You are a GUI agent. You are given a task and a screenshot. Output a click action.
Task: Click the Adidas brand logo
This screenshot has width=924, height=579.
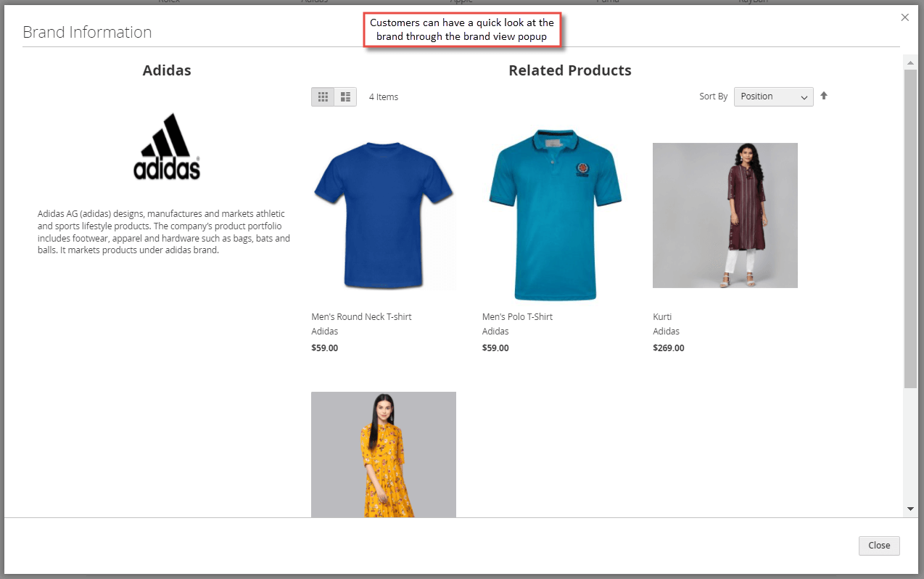167,146
